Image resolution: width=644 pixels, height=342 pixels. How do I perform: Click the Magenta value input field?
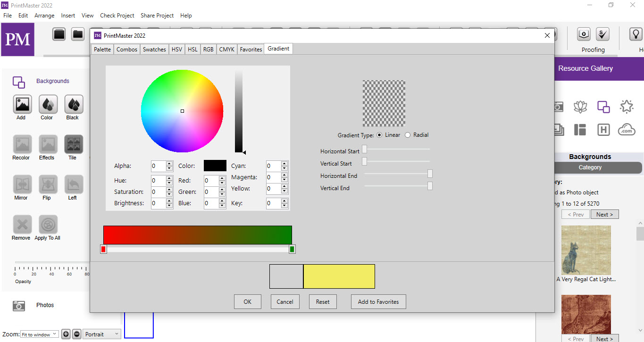coord(273,177)
